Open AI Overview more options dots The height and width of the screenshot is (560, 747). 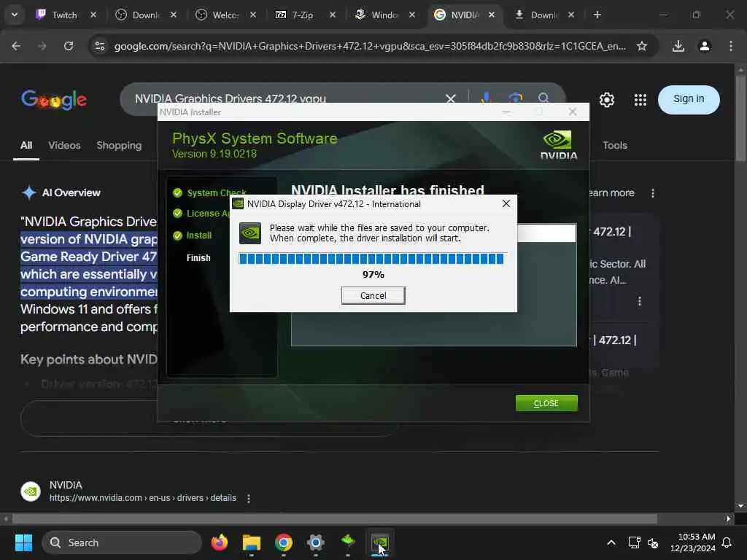click(x=653, y=192)
